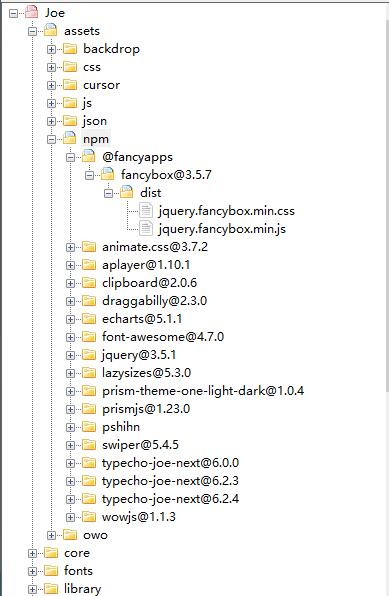Collapse the fancybox@3.5.7 folder

tap(89, 175)
